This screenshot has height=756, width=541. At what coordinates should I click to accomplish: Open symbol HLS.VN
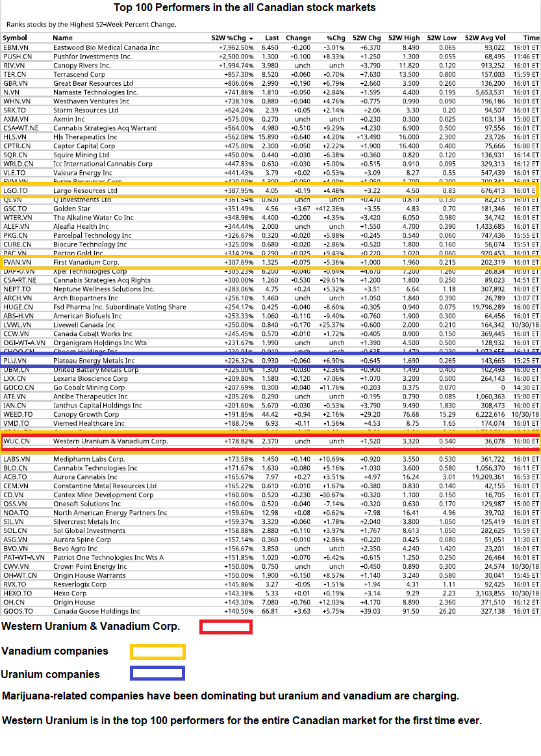(x=15, y=137)
